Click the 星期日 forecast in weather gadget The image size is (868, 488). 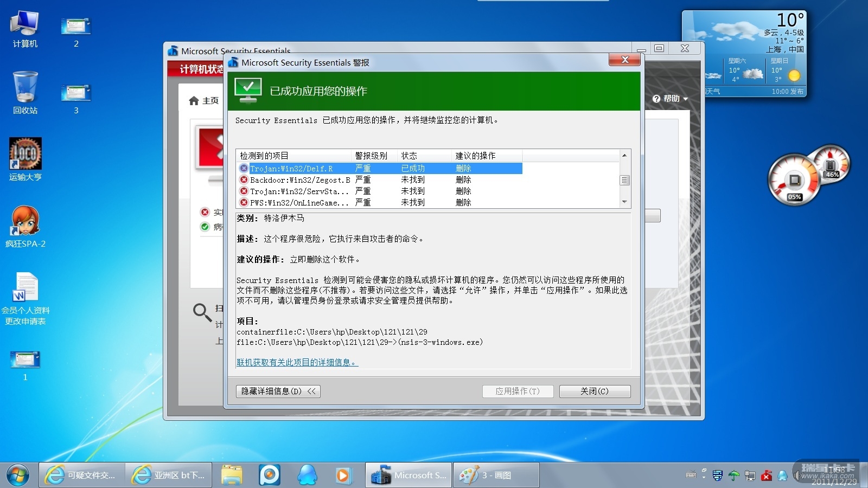point(785,70)
